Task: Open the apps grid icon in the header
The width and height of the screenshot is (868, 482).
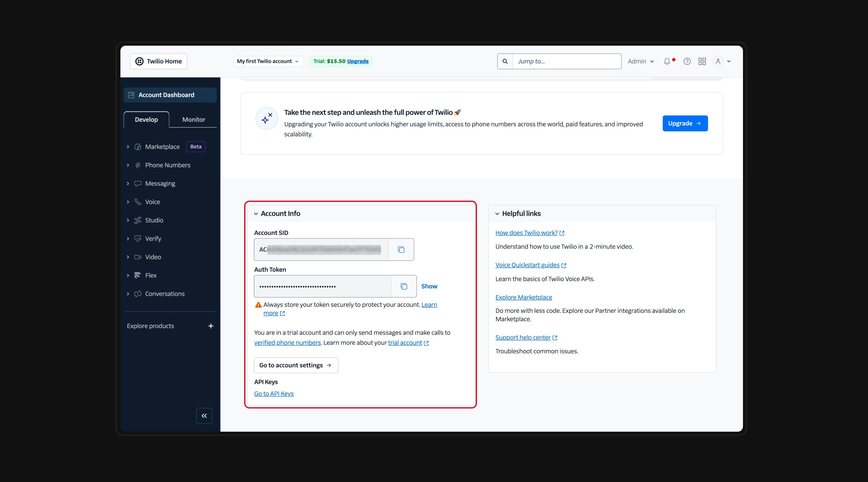Action: point(702,61)
